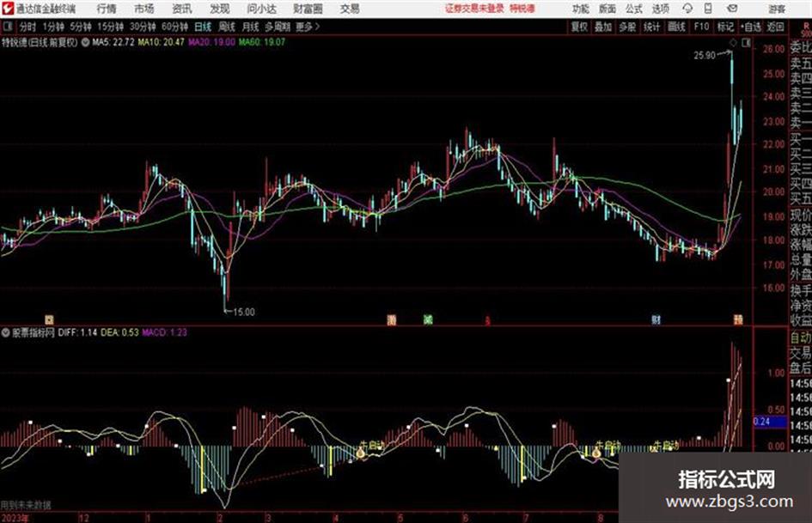The width and height of the screenshot is (812, 523).
Task: Click the 返回 back button
Action: coord(775,27)
